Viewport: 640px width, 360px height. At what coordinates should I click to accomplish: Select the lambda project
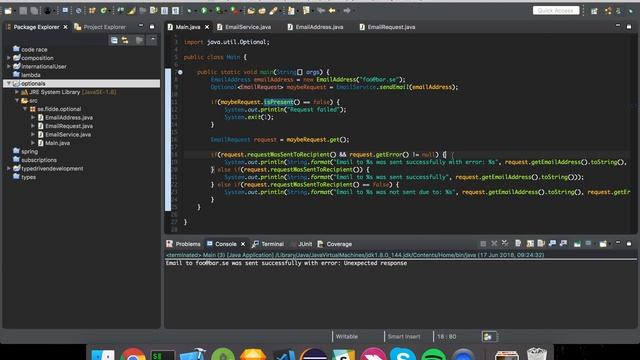31,75
